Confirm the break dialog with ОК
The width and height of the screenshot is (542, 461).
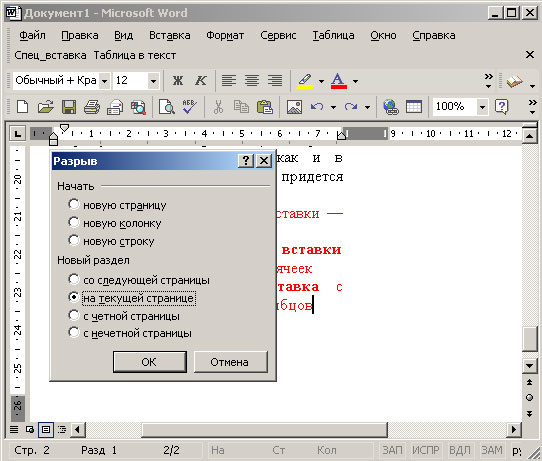coord(150,362)
